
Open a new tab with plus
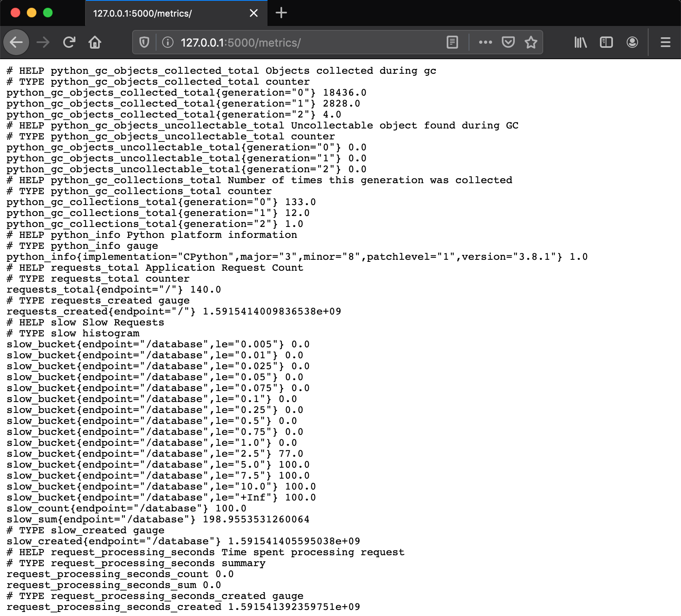(281, 13)
